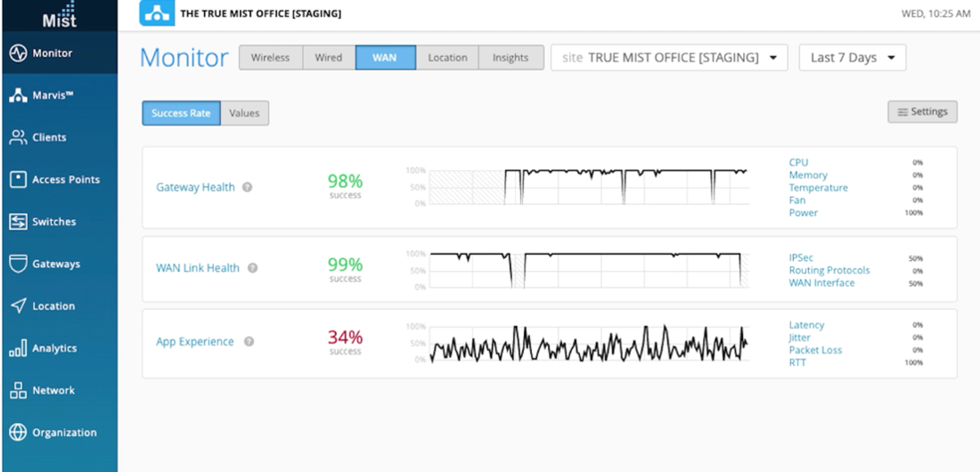Go to the Clients sidebar icon

pyautogui.click(x=18, y=137)
